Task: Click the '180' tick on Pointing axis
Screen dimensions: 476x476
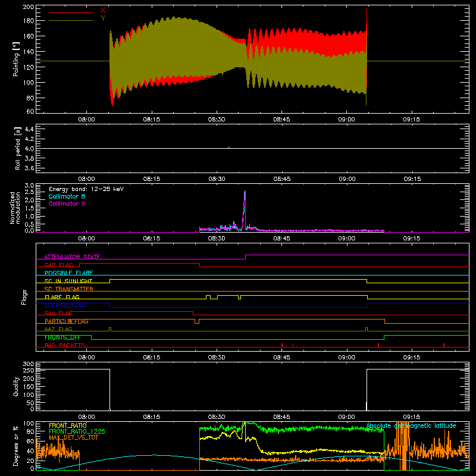Action: (29, 21)
